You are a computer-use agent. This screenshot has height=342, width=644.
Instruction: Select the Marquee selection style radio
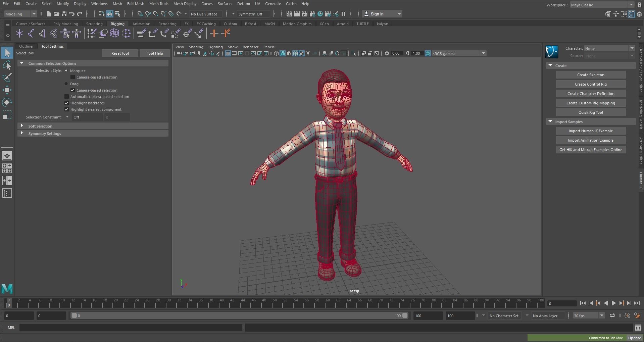[66, 71]
